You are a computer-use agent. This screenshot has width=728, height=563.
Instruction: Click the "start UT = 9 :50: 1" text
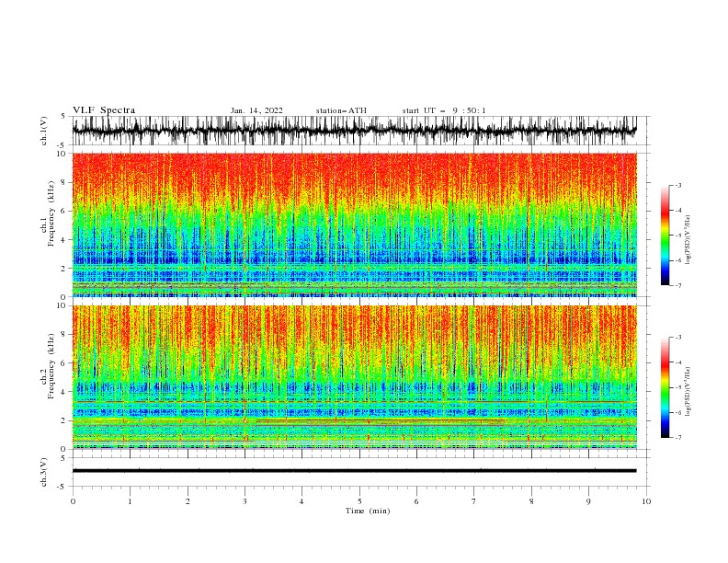[x=443, y=110]
